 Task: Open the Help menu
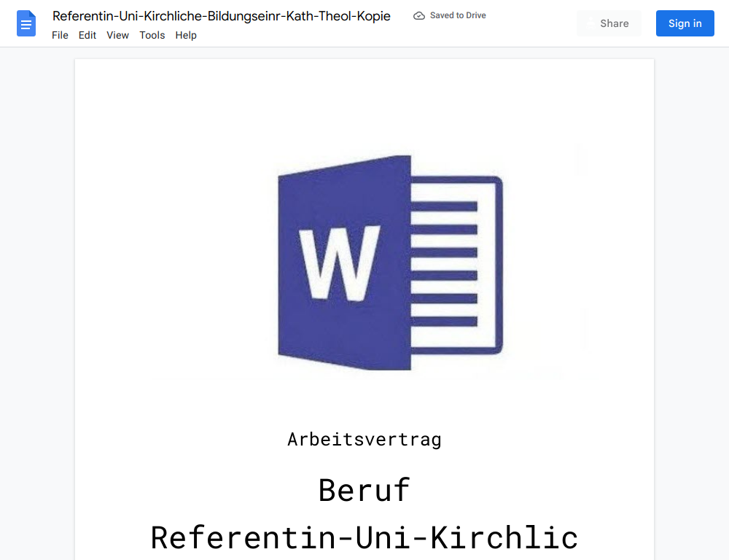186,35
